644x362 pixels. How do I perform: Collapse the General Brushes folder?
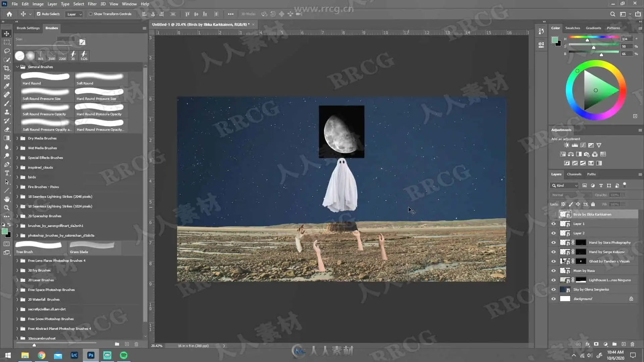(x=17, y=67)
